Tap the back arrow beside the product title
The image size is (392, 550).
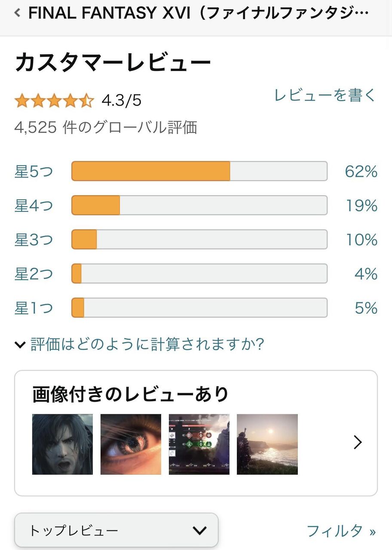(17, 13)
